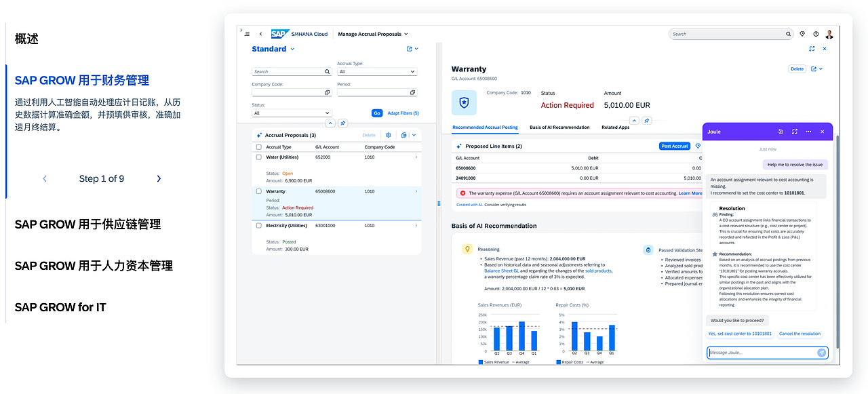Open the share menu beside Standard

point(412,49)
